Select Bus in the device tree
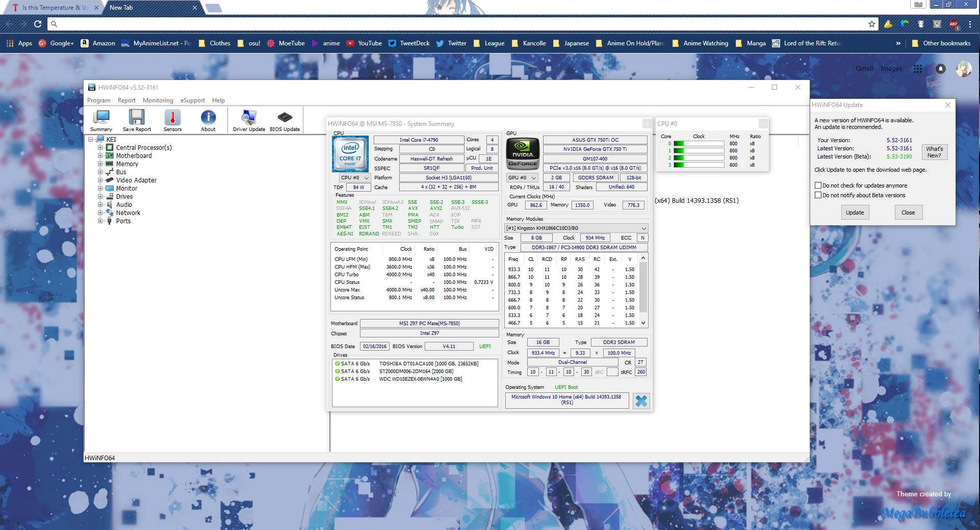This screenshot has height=530, width=980. tap(121, 172)
